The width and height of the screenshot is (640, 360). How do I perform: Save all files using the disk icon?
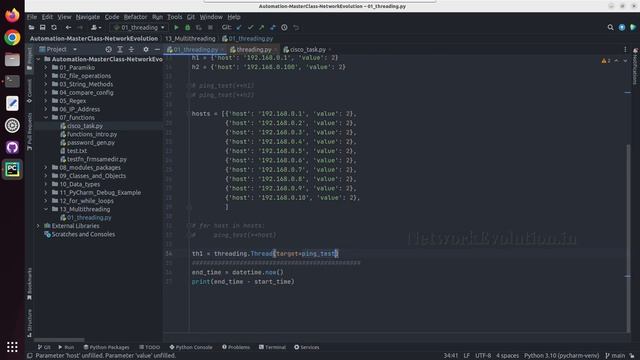(x=42, y=27)
